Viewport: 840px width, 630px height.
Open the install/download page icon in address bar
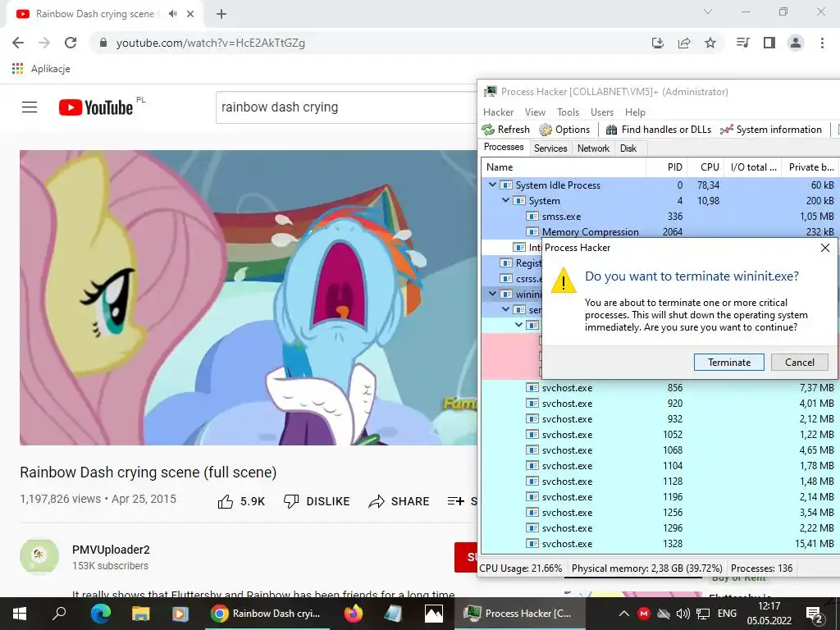(x=657, y=43)
